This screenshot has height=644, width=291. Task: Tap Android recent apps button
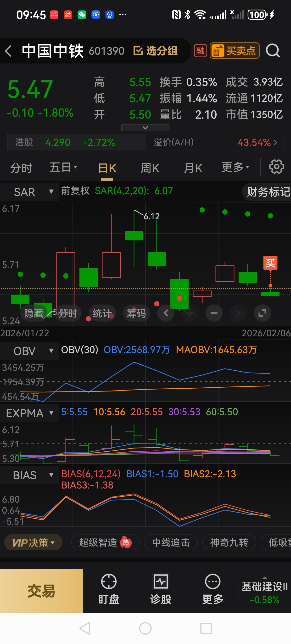pyautogui.click(x=206, y=628)
